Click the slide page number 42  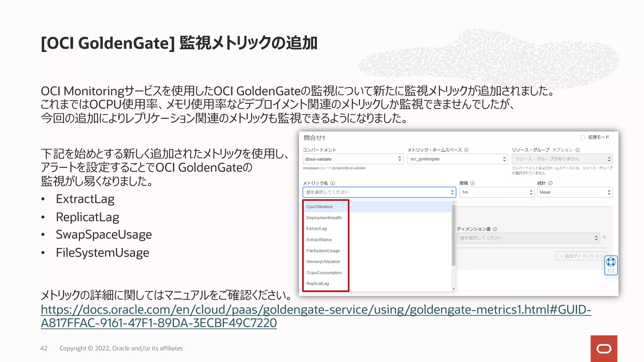[x=44, y=348]
